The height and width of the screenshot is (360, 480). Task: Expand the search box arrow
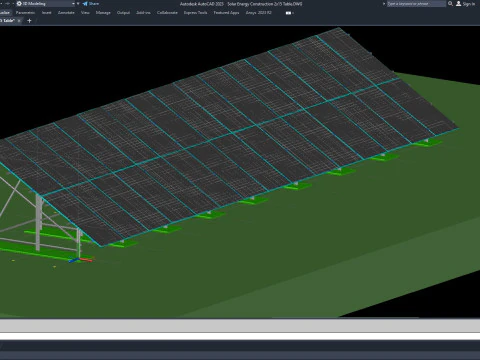click(x=384, y=4)
